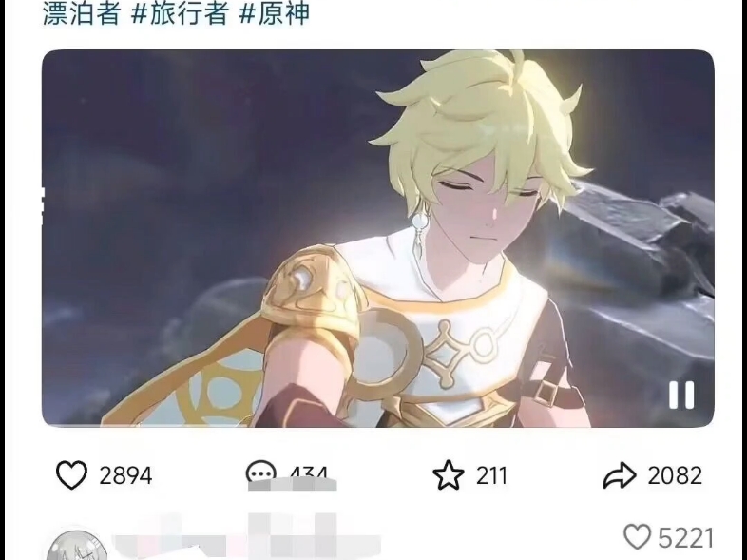The width and height of the screenshot is (747, 560).
Task: Click the blurred label under the comment count
Action: tap(293, 485)
